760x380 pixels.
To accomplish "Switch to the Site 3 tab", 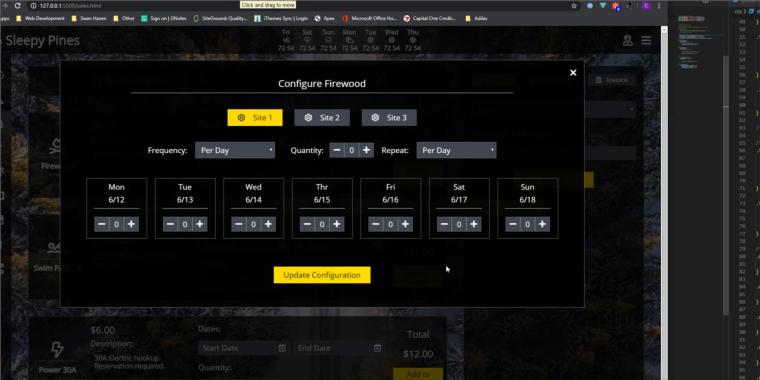I will tap(389, 118).
